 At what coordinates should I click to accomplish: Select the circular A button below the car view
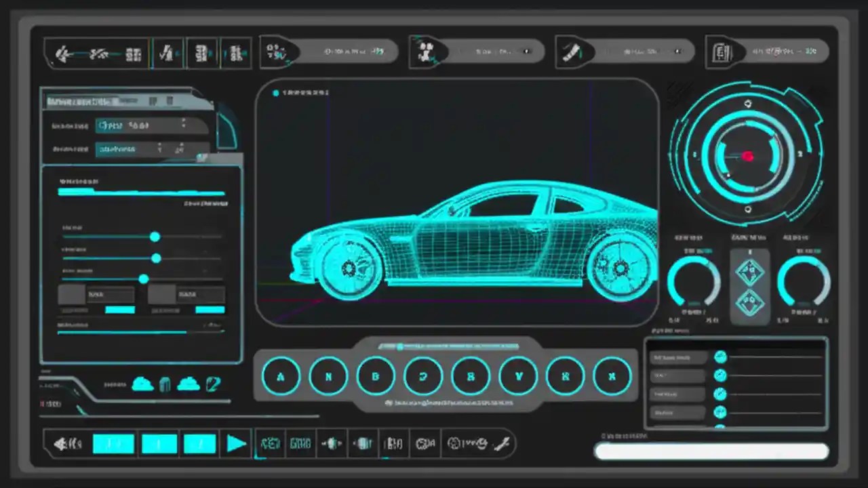coord(281,376)
